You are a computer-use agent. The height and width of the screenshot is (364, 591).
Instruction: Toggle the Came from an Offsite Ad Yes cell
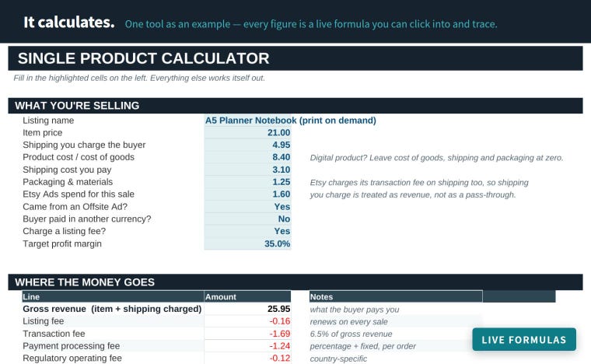point(247,206)
